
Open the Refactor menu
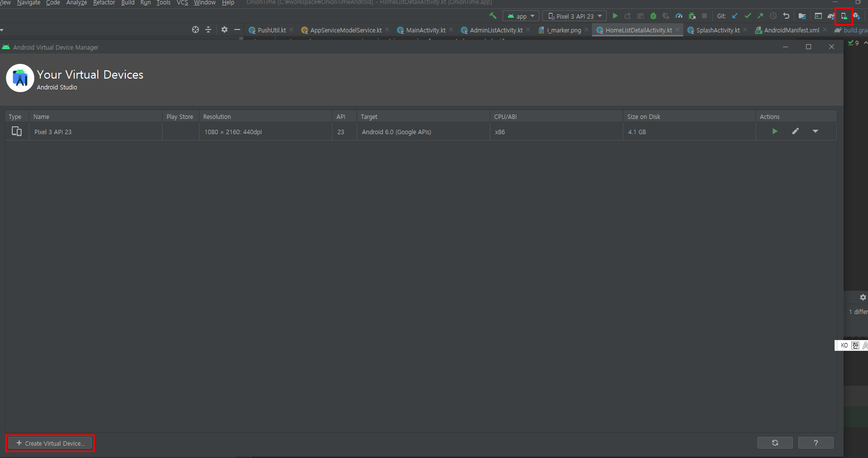pos(104,3)
